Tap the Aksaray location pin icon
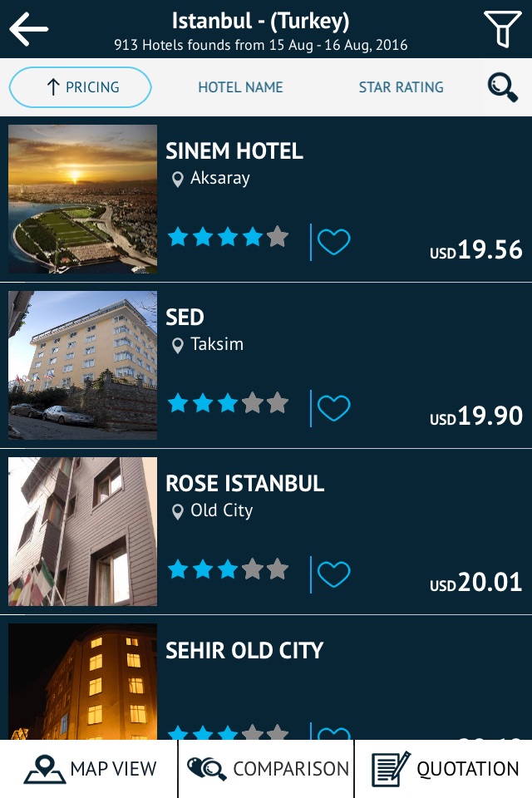 click(x=177, y=180)
